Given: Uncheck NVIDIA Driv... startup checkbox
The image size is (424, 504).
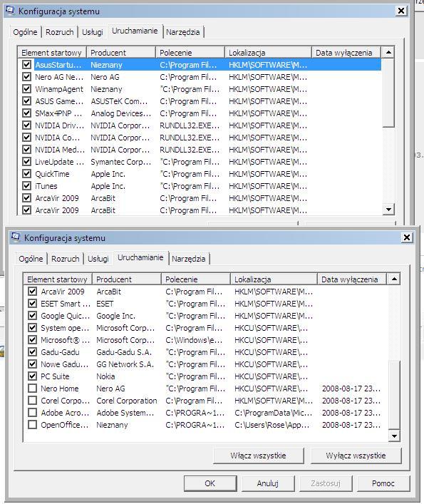Looking at the screenshot, I should tap(26, 125).
